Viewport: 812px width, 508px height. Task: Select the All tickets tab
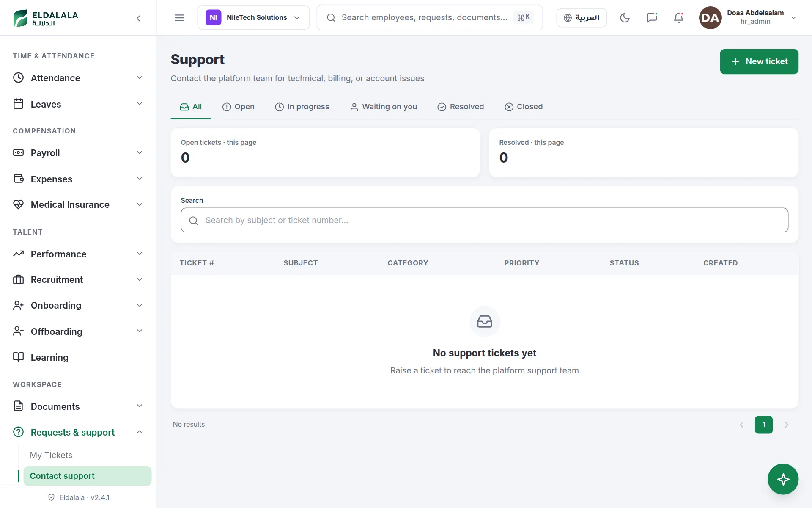[x=191, y=107]
